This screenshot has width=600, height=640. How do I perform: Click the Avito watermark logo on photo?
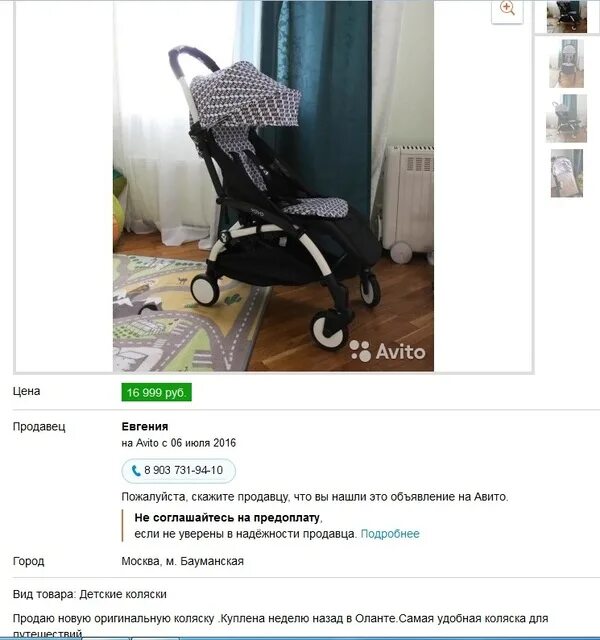point(387,351)
